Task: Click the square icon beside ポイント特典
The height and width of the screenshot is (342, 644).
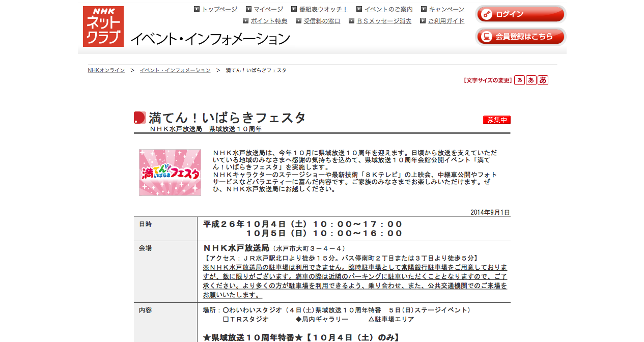Action: pos(246,21)
